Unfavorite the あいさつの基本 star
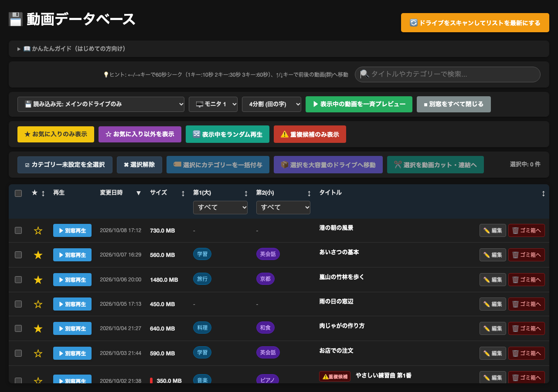The width and height of the screenshot is (558, 392). 38,255
